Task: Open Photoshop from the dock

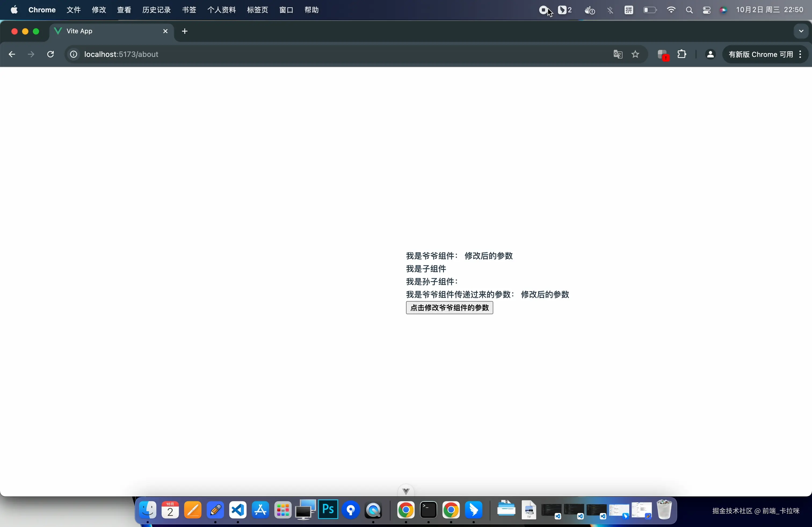Action: tap(328, 510)
